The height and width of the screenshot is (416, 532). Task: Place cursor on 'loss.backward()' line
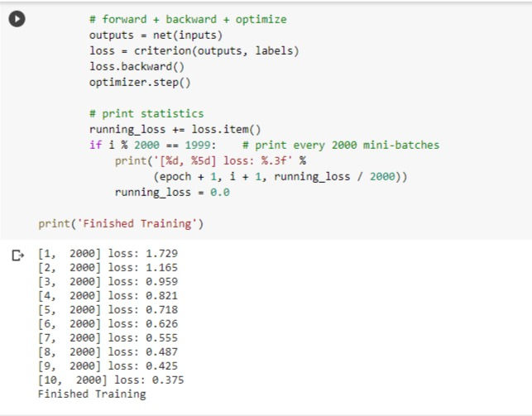[x=137, y=66]
